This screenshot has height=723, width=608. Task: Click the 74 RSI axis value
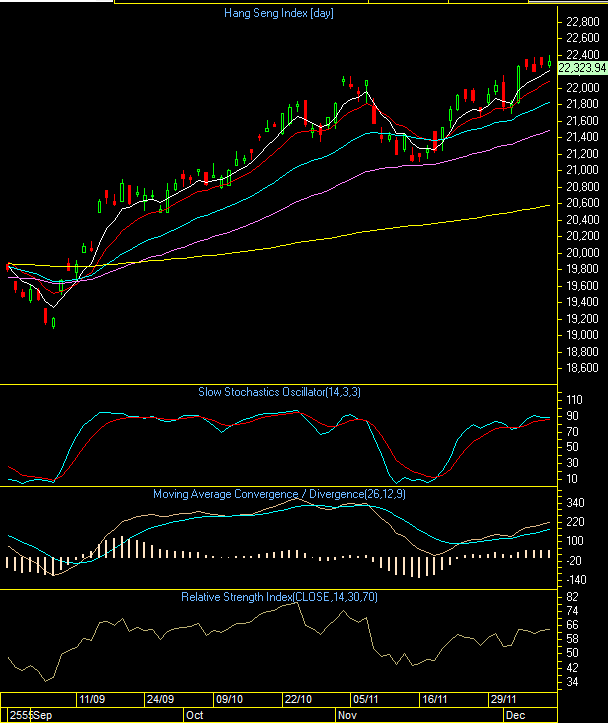572,611
